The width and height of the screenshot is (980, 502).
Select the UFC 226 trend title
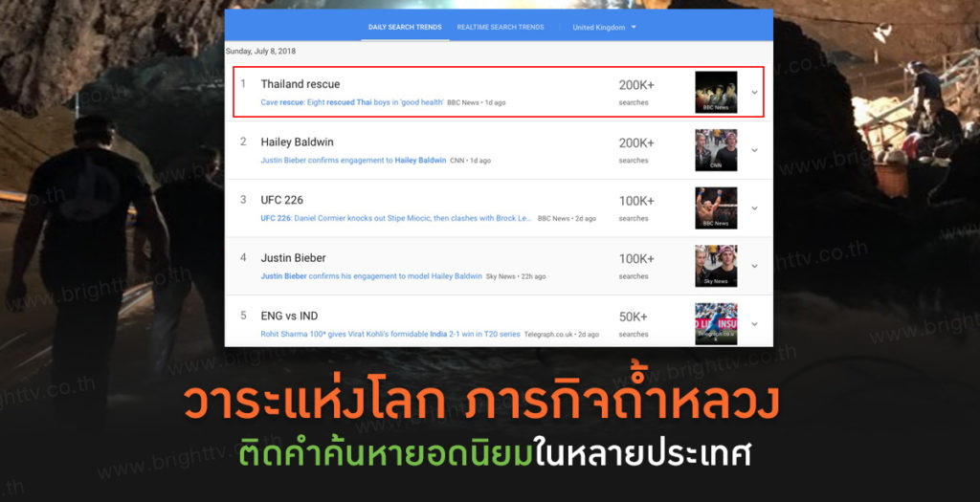282,201
